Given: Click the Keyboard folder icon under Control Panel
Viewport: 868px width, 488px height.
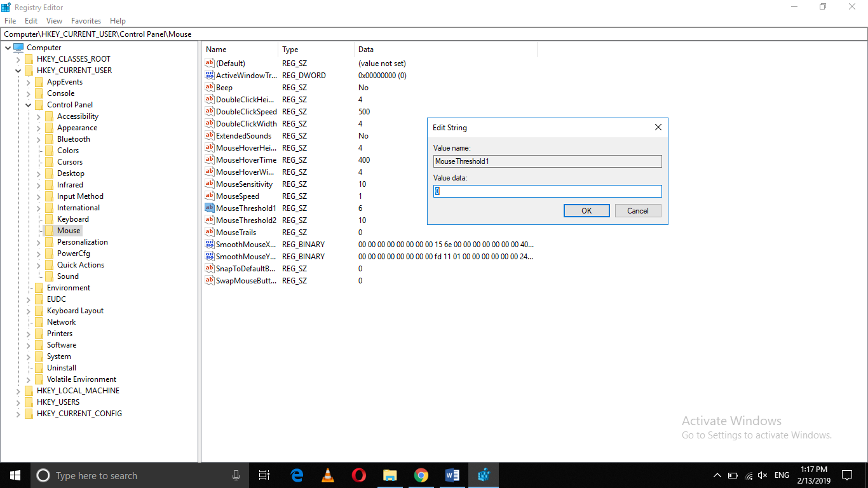Looking at the screenshot, I should pos(50,219).
